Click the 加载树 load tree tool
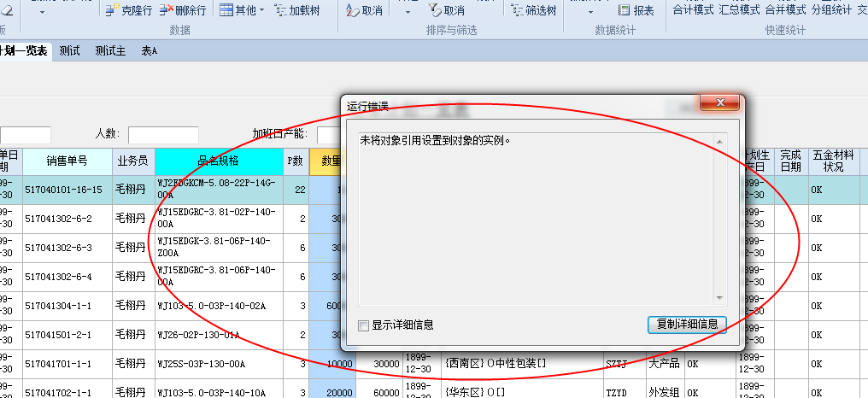Viewport: 868px width, 398px height. (x=297, y=10)
